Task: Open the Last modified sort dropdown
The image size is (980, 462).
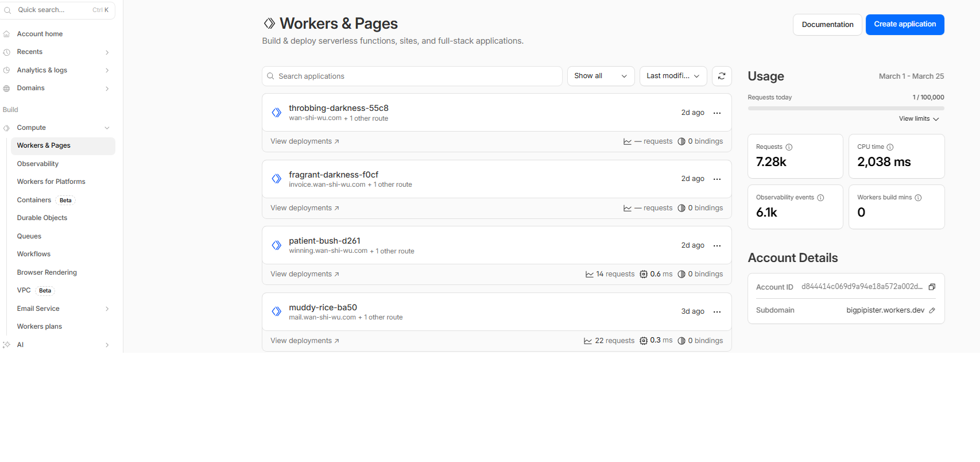Action: coord(673,76)
